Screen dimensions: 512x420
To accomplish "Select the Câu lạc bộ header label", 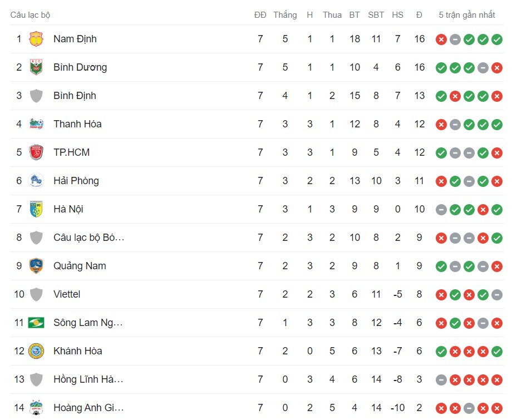I will [x=31, y=15].
